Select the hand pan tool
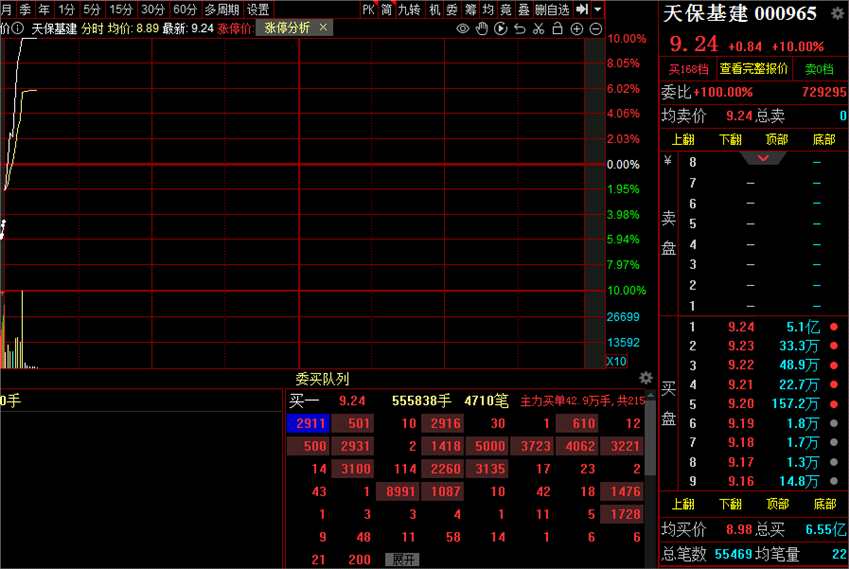 [481, 29]
